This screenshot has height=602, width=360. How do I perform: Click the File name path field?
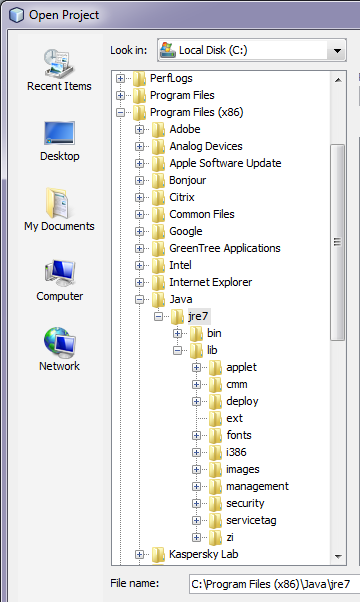(274, 584)
